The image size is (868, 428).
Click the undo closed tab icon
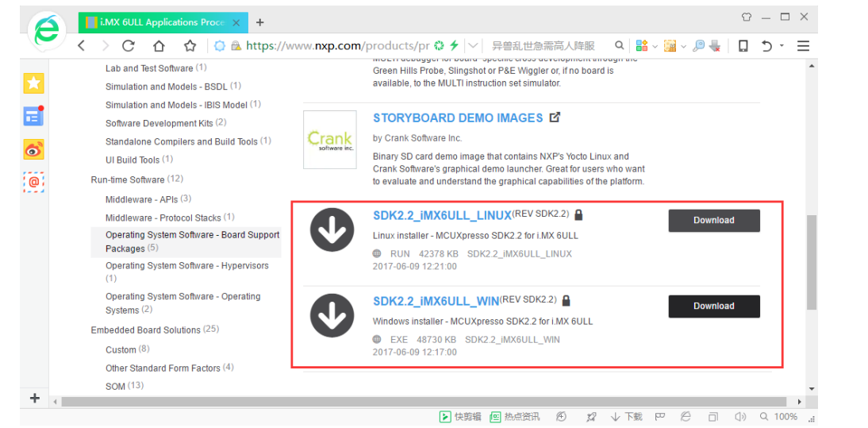pos(766,45)
